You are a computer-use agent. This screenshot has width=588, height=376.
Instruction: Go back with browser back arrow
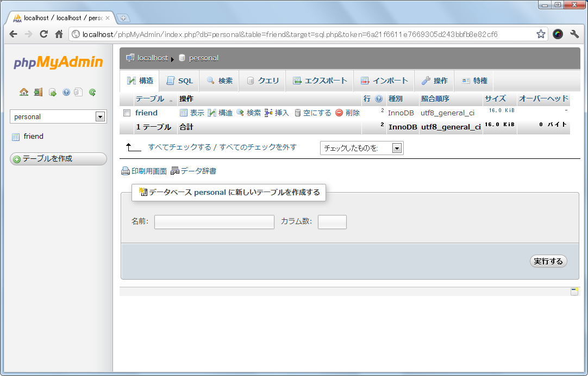click(14, 34)
